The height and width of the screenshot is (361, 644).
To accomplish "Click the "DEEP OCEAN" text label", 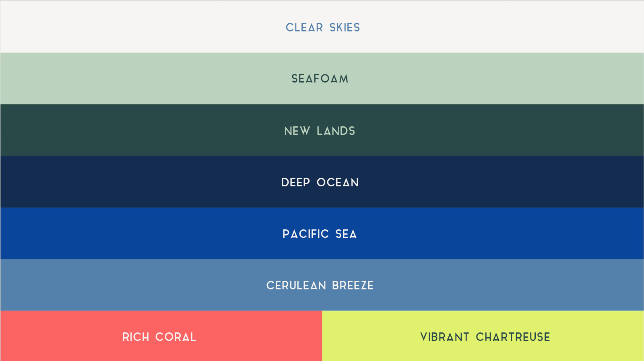I will coord(320,182).
